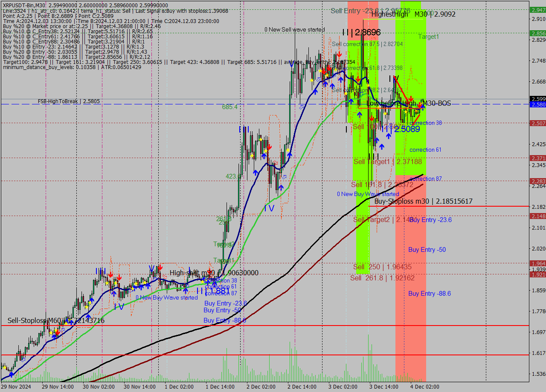Click 'Buy %20 @ Market price' line
Image resolution: width=546 pixels, height=392 pixels.
tap(82, 26)
